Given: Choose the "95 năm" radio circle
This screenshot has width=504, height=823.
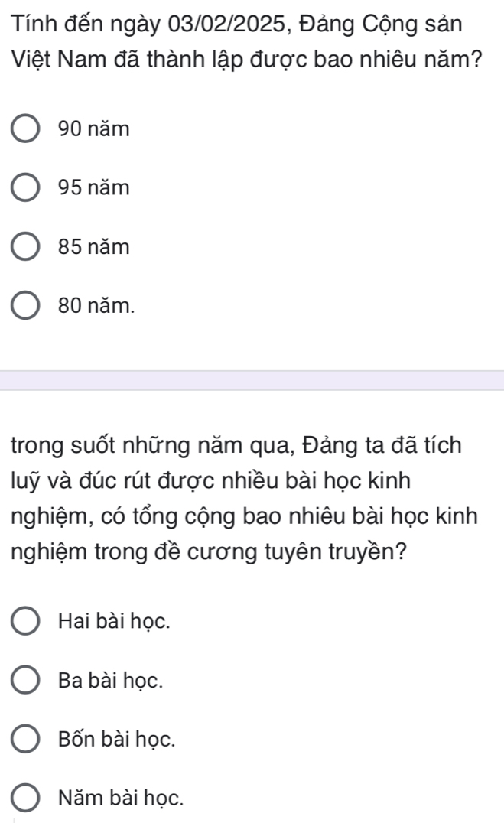Looking at the screenshot, I should click(x=28, y=188).
